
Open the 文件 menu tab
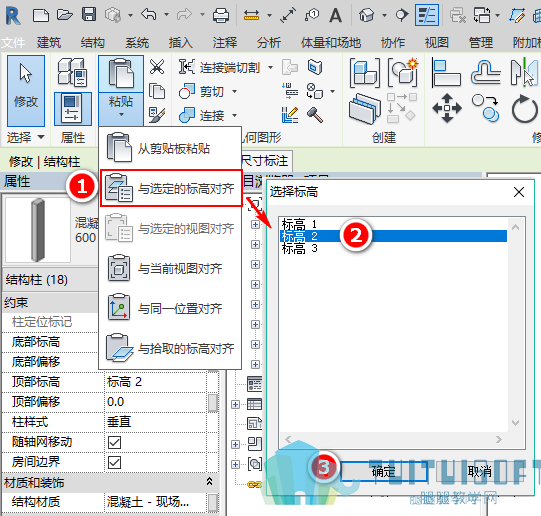[x=13, y=42]
